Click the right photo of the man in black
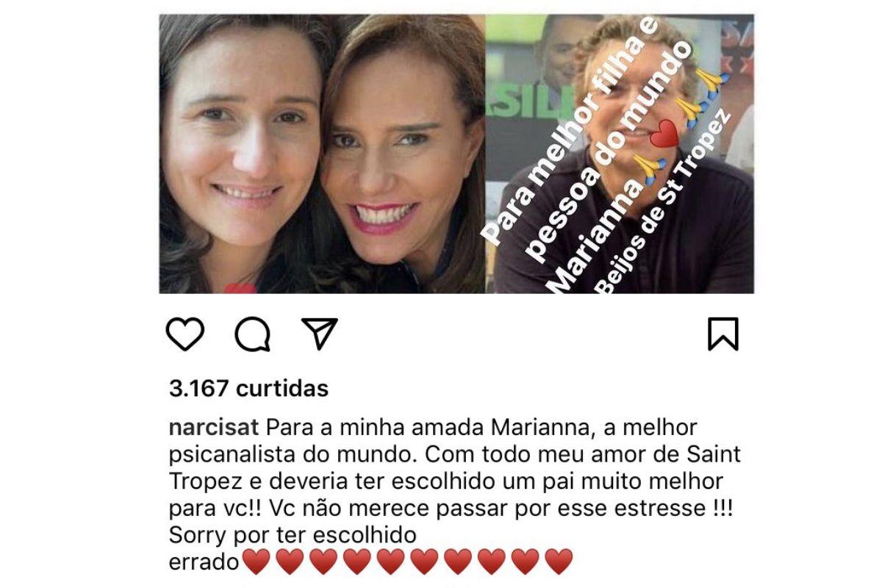 [620, 154]
